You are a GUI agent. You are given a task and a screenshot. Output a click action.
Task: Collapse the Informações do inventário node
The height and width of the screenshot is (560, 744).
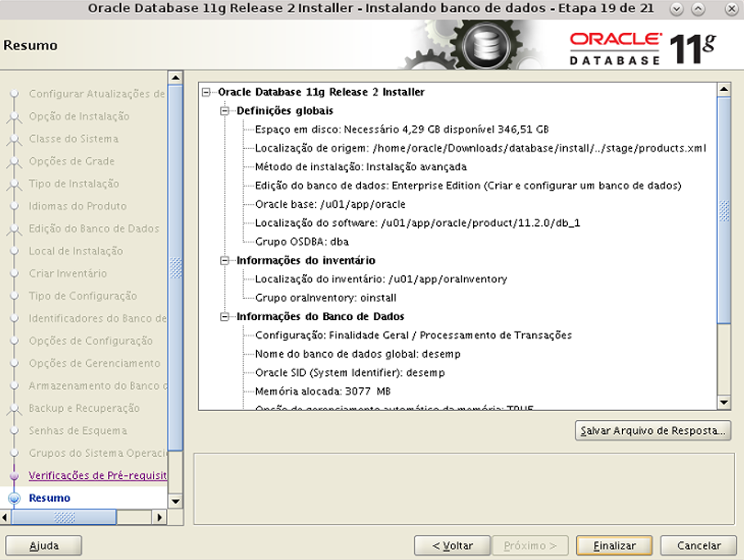[224, 260]
